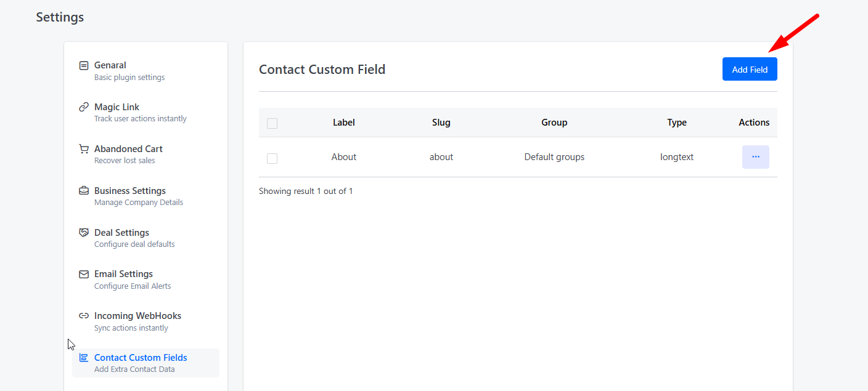Click the Abandoned Cart shopping cart icon

coord(84,149)
